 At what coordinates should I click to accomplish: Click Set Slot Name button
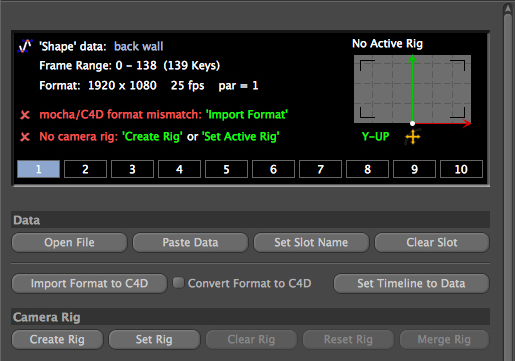click(311, 242)
